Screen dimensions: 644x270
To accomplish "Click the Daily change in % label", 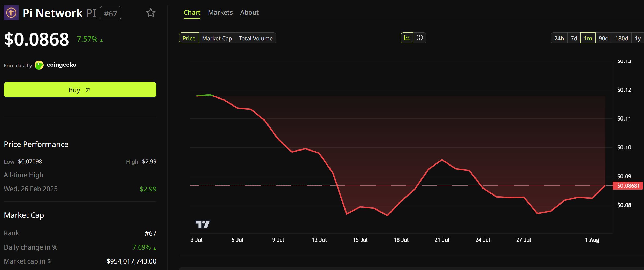I will (31, 247).
